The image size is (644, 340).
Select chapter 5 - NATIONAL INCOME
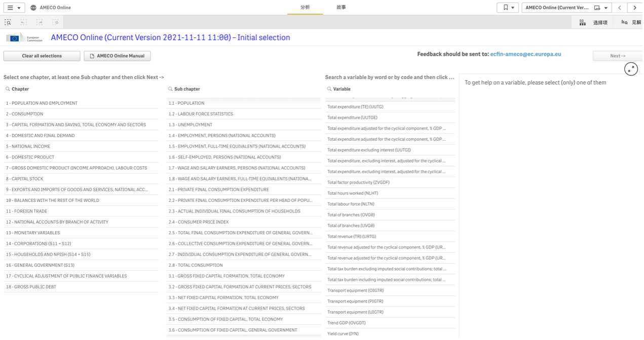coord(81,146)
